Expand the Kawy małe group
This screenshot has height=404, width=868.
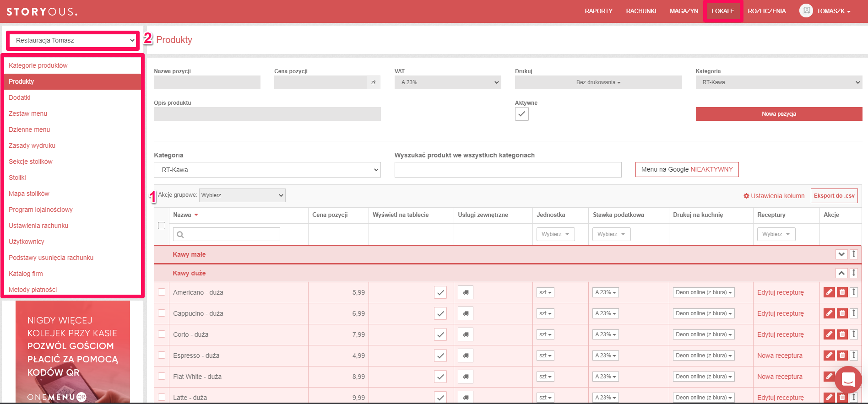pos(841,254)
